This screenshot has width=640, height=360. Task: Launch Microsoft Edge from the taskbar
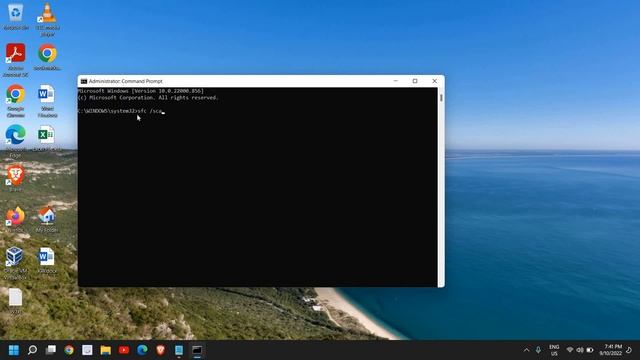coord(142,350)
